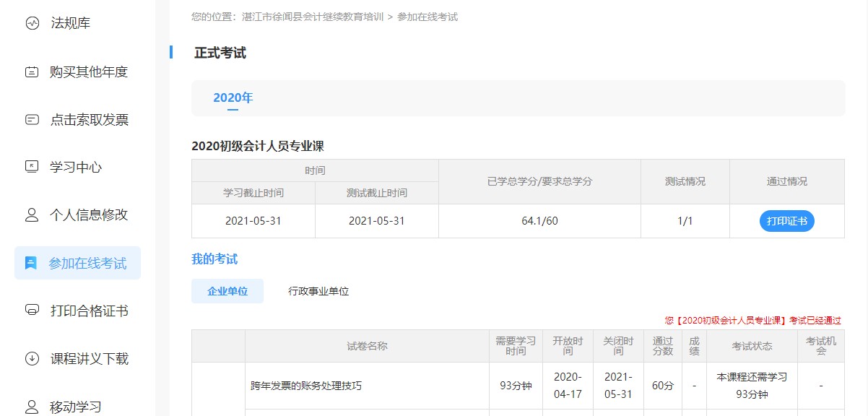Screen dimensions: 868x416
Task: Select the 法规库 pulse icon in sidebar
Action: point(32,22)
